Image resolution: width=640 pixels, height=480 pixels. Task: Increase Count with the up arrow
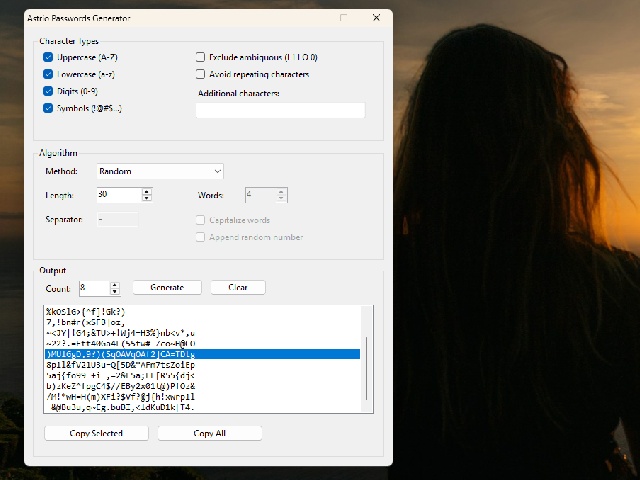point(115,285)
